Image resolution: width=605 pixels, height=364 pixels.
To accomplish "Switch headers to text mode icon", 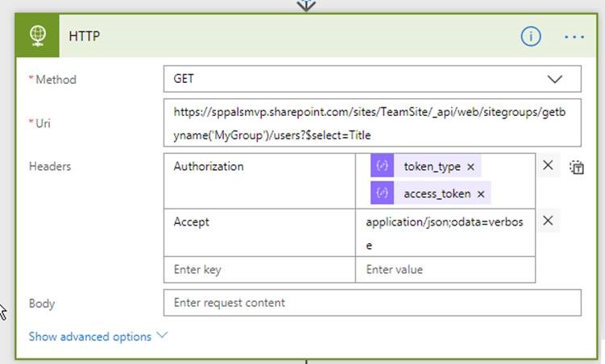I will [577, 167].
